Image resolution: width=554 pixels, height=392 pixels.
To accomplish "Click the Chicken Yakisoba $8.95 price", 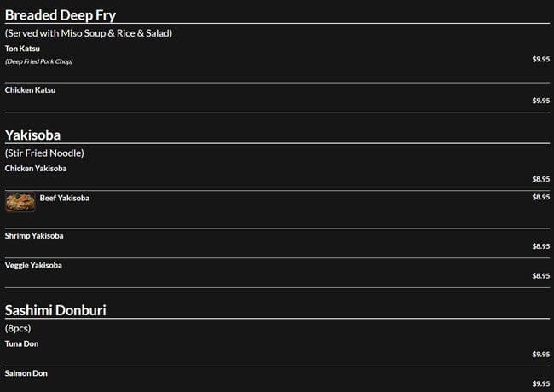I will pyautogui.click(x=540, y=179).
